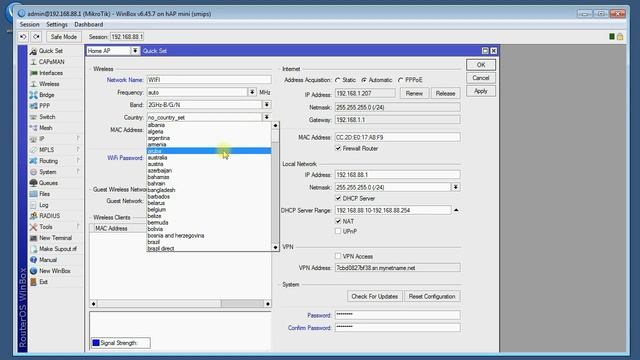Open the Country dropdown arrow
The width and height of the screenshot is (640, 360).
[x=267, y=117]
